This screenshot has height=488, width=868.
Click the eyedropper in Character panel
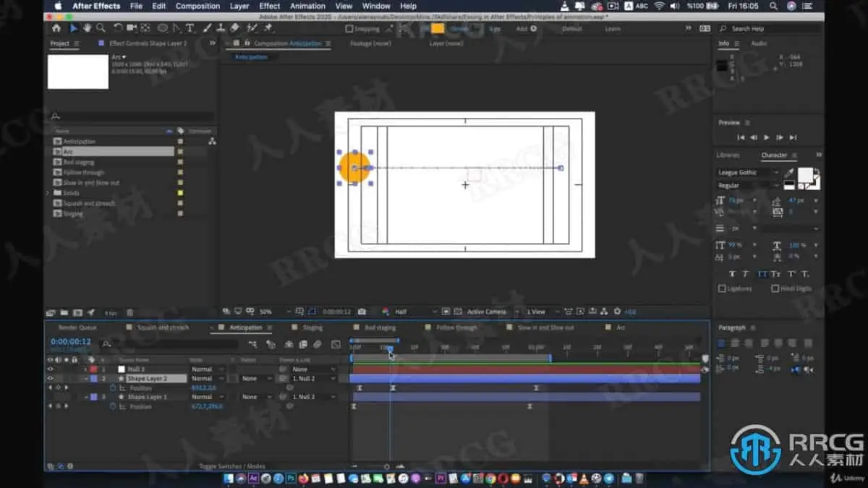790,174
